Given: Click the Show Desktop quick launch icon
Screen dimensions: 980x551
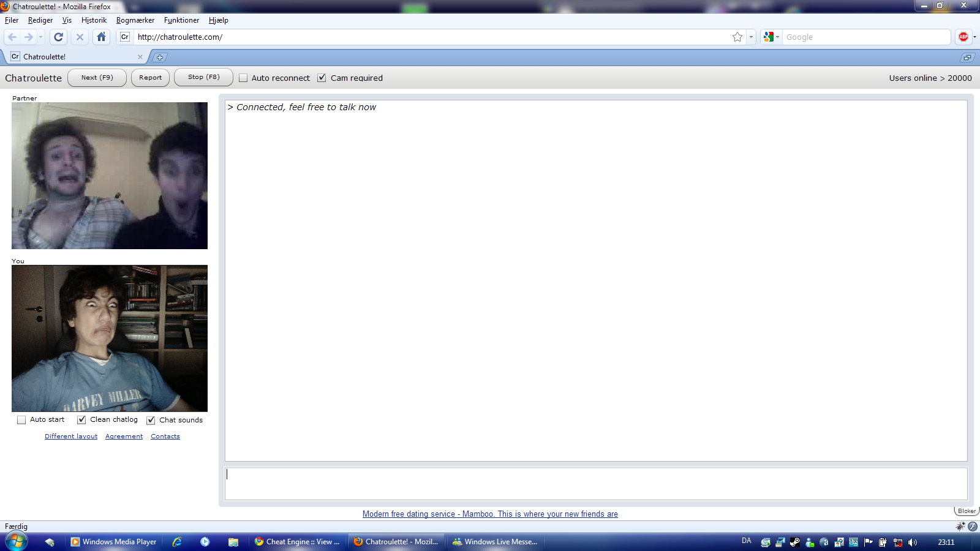Looking at the screenshot, I should 50,542.
